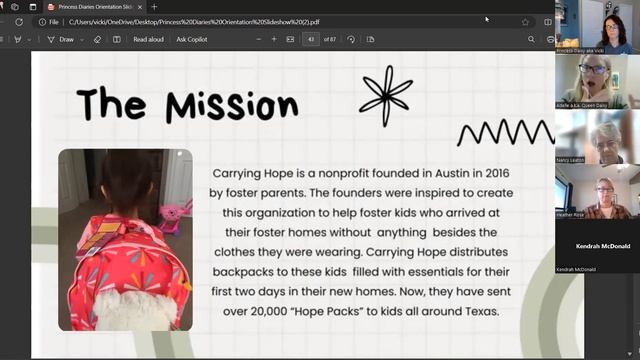Expand the highlight color dropdown arrow
Image resolution: width=640 pixels, height=360 pixels.
point(29,40)
